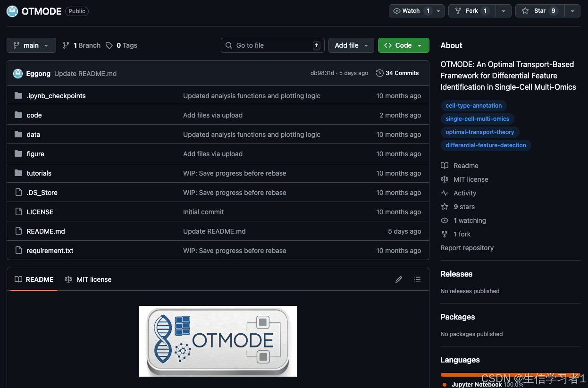Open the 1 Branch link
588x388 pixels.
[x=82, y=45]
